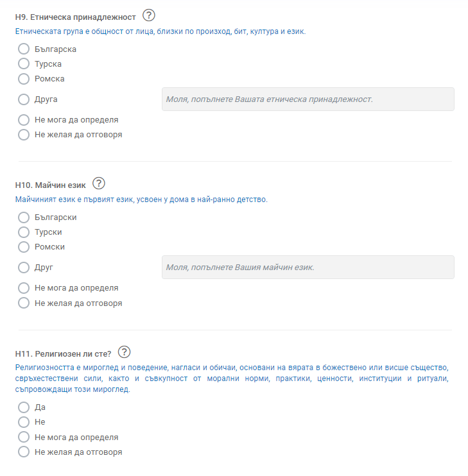Pick Не желая да отговоря under Н10
The height and width of the screenshot is (476, 468).
[x=24, y=303]
